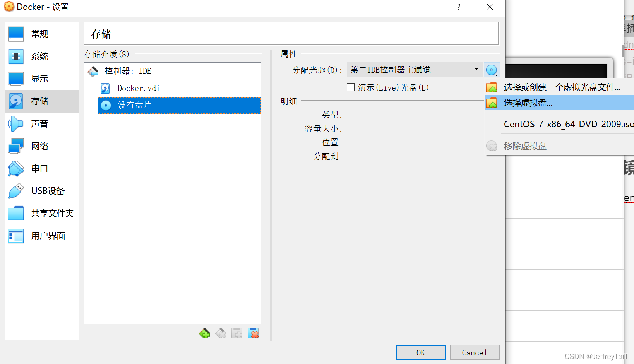634x364 pixels.
Task: Click the 位置 detail label
Action: [x=332, y=142]
